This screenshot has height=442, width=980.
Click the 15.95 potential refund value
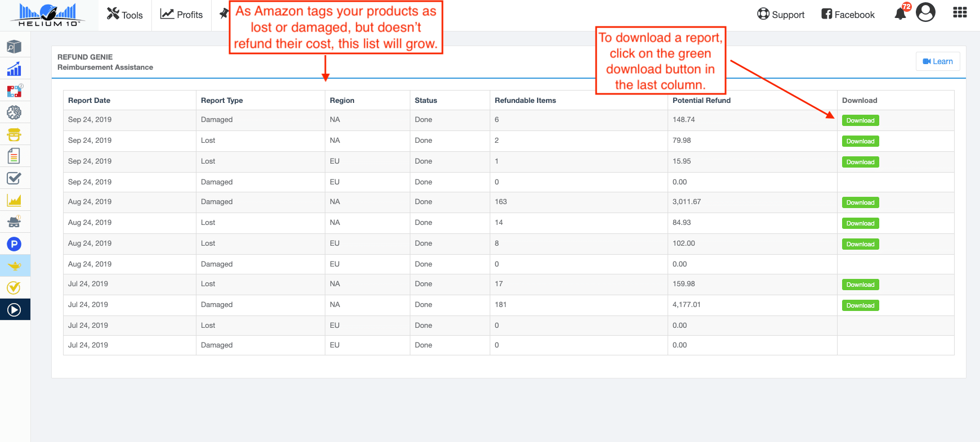(x=682, y=161)
